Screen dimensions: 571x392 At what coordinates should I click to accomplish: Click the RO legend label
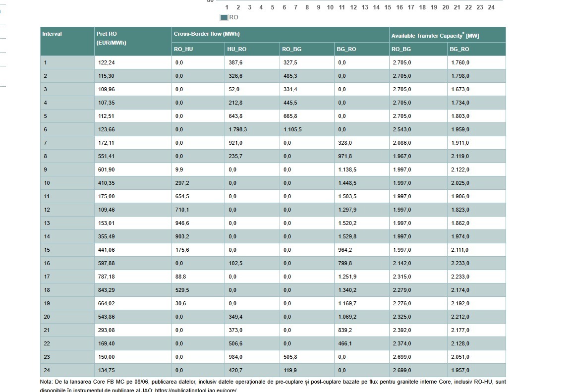[x=233, y=17]
